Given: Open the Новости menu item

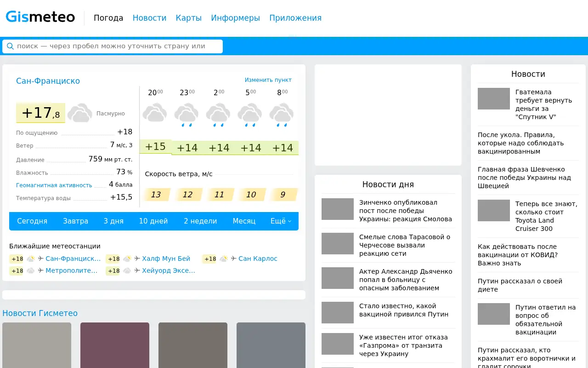Looking at the screenshot, I should click(149, 18).
